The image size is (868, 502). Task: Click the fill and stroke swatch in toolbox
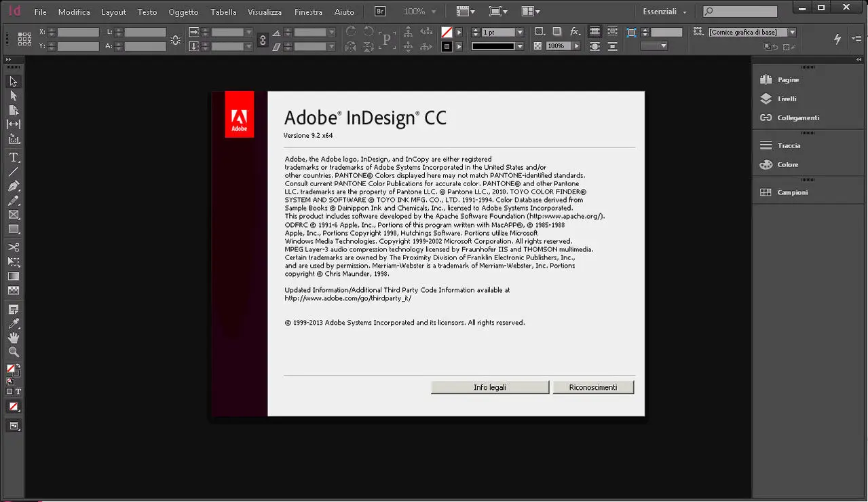13,371
